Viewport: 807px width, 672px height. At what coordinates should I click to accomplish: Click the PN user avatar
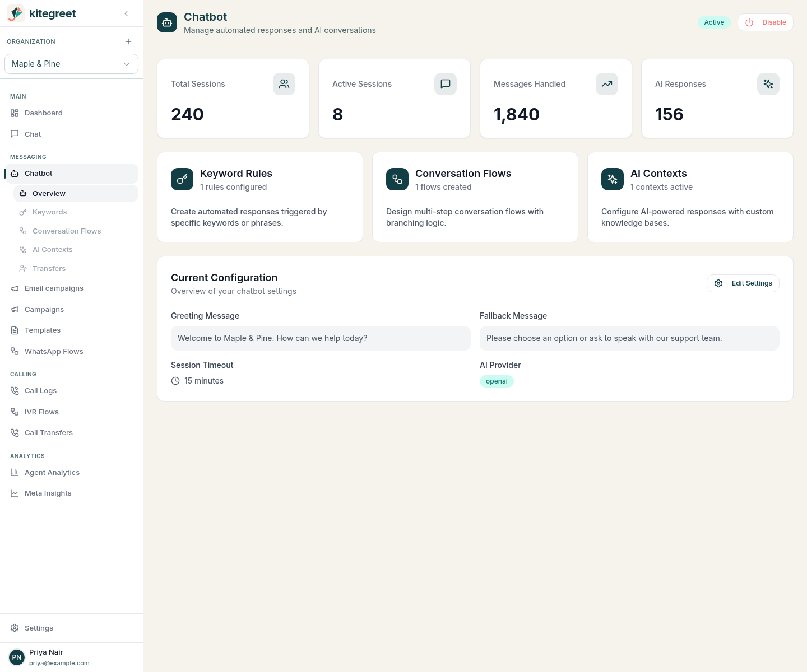point(17,657)
